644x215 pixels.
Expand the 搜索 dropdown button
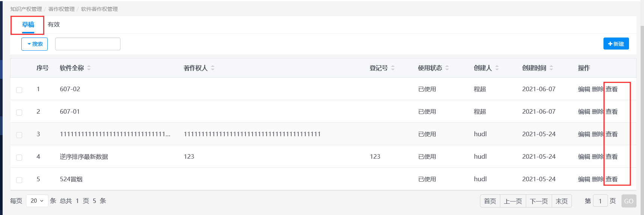click(x=35, y=44)
